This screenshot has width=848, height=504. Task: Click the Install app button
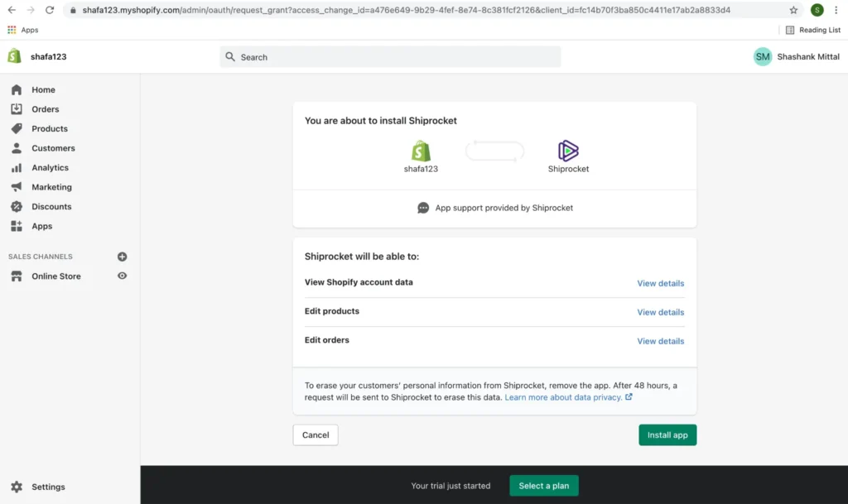click(667, 434)
